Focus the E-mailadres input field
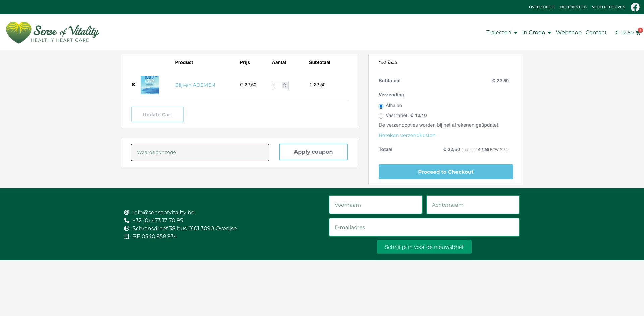This screenshot has width=644, height=316. 424,227
